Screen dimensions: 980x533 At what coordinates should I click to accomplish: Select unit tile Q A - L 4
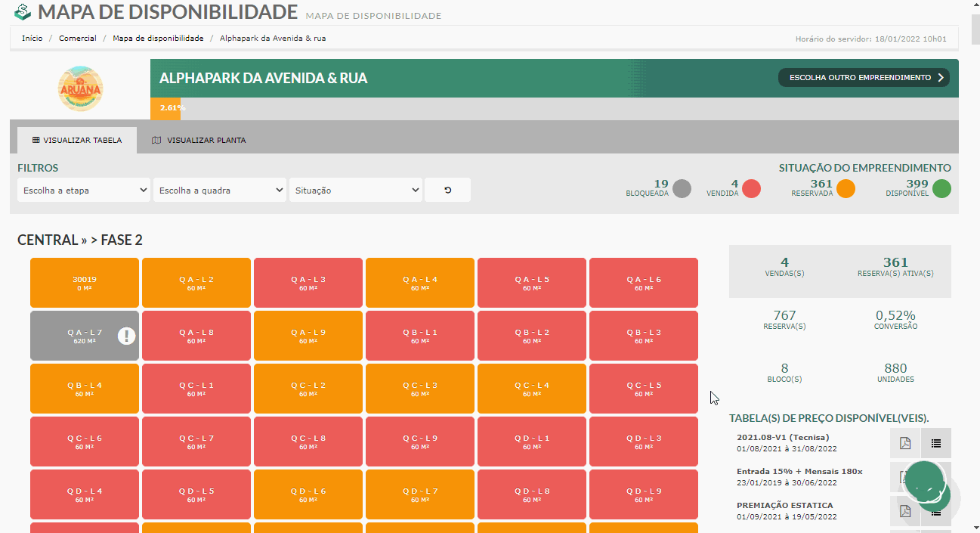point(420,283)
